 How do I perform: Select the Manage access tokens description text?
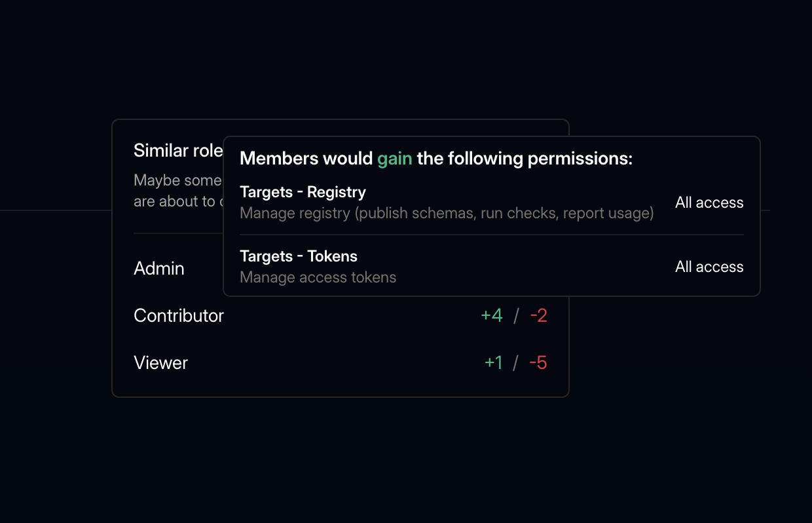click(318, 277)
